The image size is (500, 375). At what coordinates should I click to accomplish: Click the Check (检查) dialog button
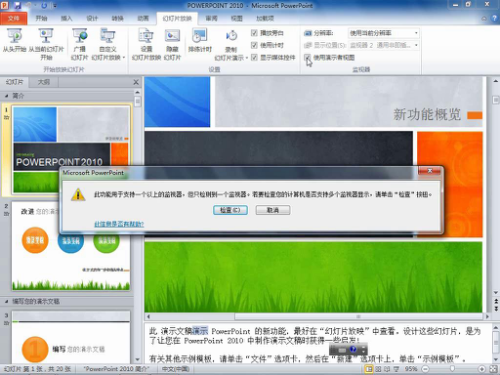click(x=230, y=210)
